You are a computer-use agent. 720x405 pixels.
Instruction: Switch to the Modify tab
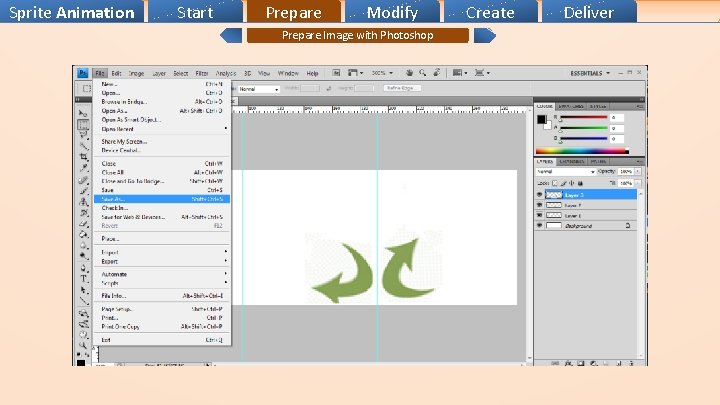click(392, 12)
